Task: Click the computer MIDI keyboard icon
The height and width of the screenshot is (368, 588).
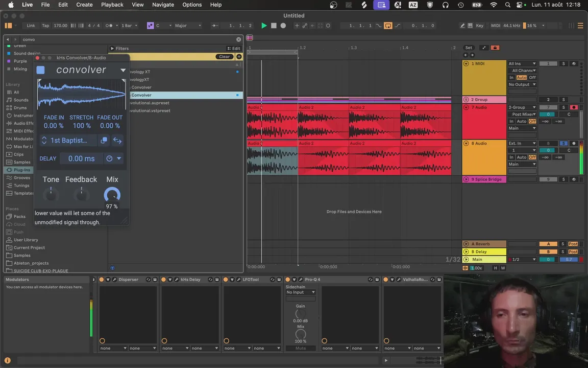Action: point(470,26)
